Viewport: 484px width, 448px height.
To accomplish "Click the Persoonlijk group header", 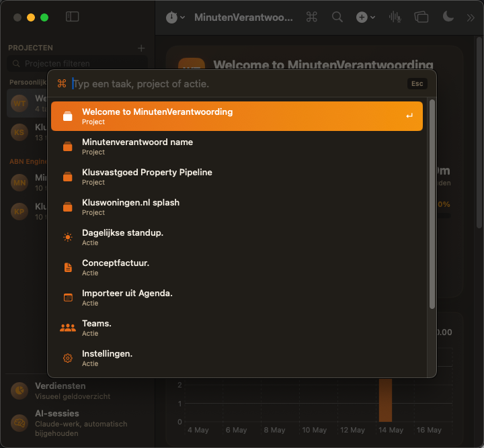I will pyautogui.click(x=28, y=83).
